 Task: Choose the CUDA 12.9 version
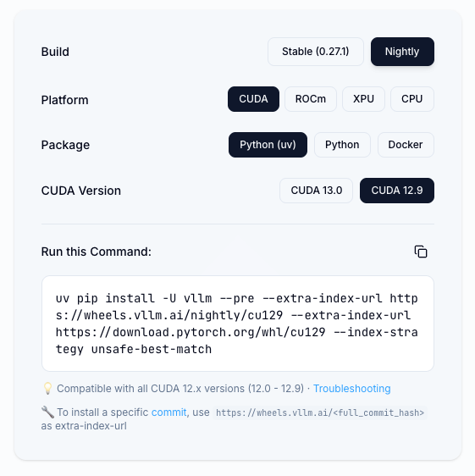click(397, 191)
